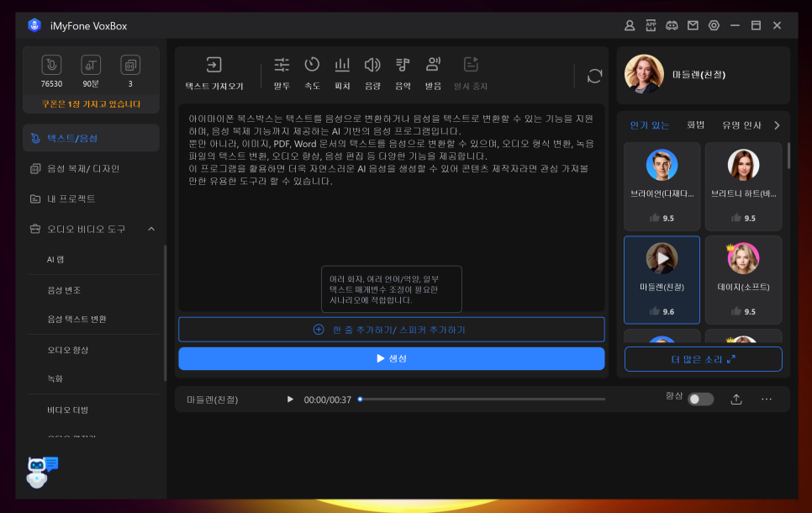Click the Import Text (텍스트 가져오기) icon
812x513 pixels.
(x=214, y=65)
